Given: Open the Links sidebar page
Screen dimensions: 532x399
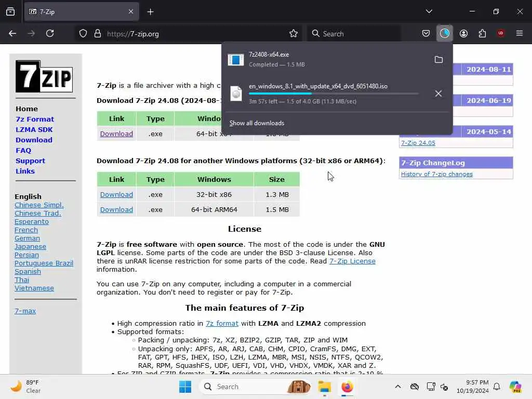Looking at the screenshot, I should (x=25, y=171).
